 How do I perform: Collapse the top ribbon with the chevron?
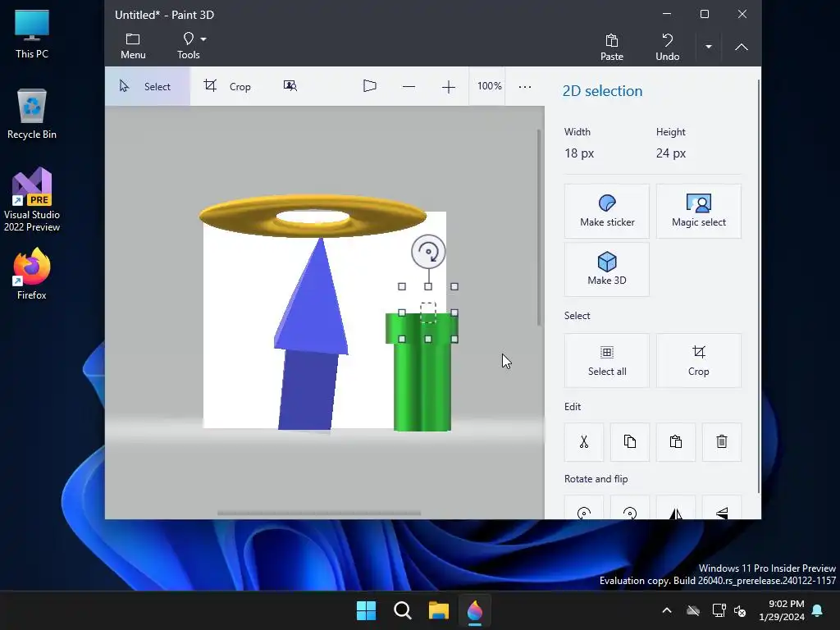tap(741, 47)
